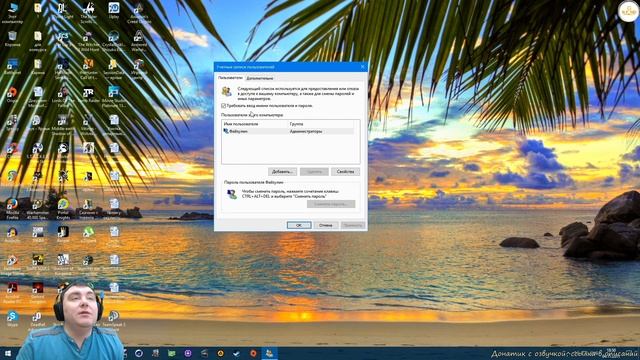Click the Отмена button
640x360 pixels.
pyautogui.click(x=326, y=225)
